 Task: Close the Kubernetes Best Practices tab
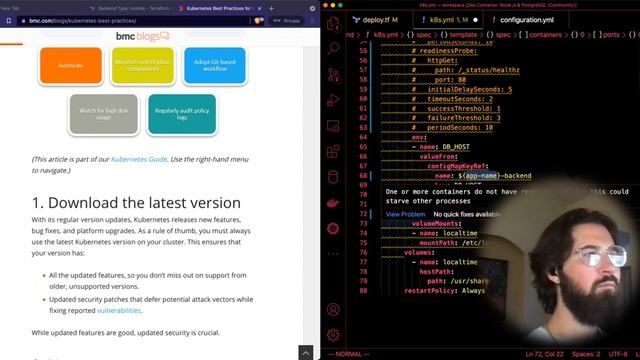[x=259, y=8]
